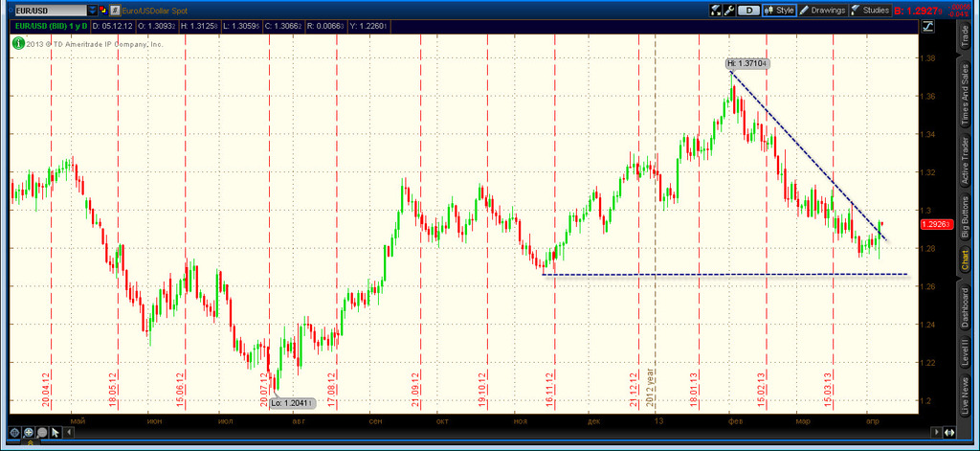The image size is (980, 451).
Task: Click the R: 0.0066 range value
Action: 326,26
